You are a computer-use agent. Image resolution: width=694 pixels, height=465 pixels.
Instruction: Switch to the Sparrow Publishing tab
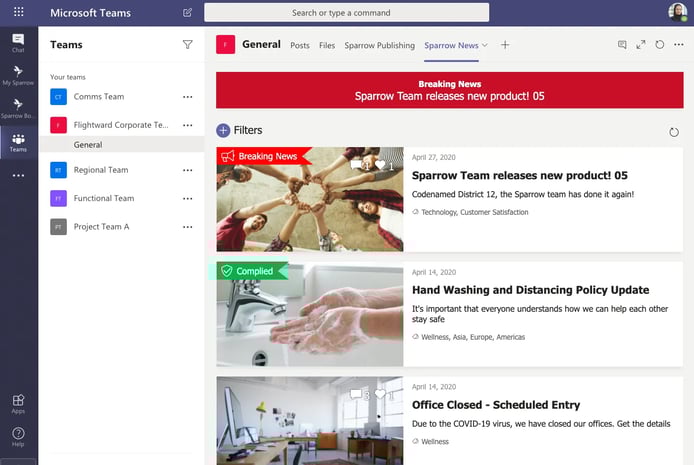pyautogui.click(x=379, y=45)
